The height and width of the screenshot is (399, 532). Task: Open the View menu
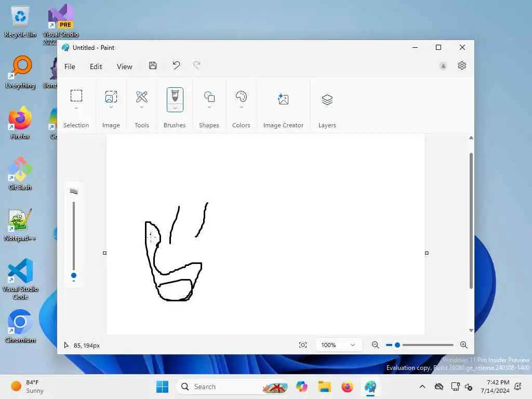125,66
